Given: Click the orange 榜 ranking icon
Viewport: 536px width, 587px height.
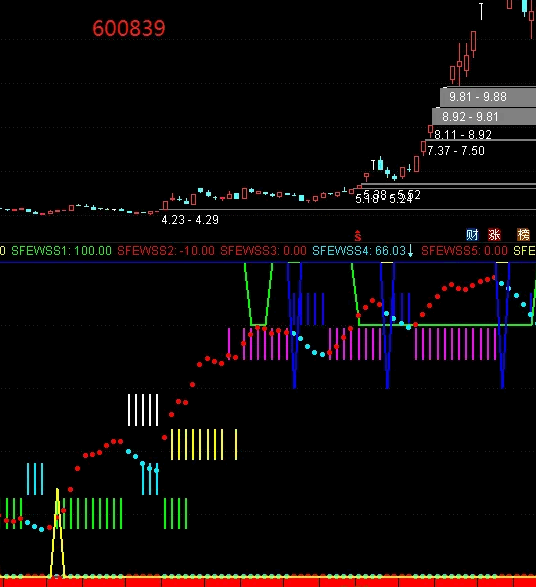Looking at the screenshot, I should coord(523,235).
